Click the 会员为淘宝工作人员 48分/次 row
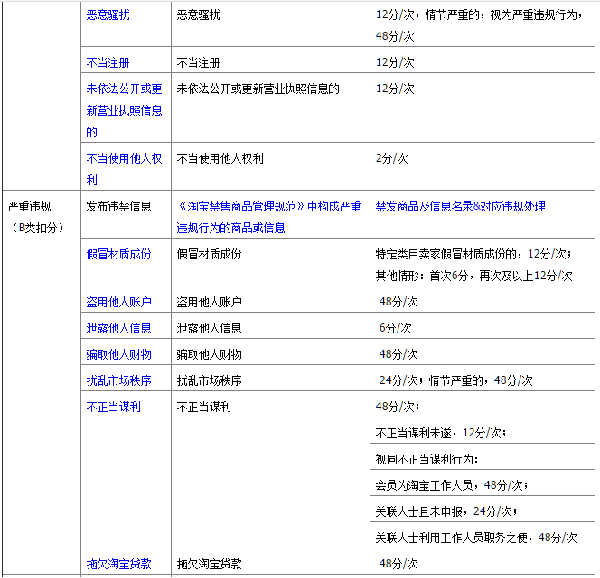 444,485
